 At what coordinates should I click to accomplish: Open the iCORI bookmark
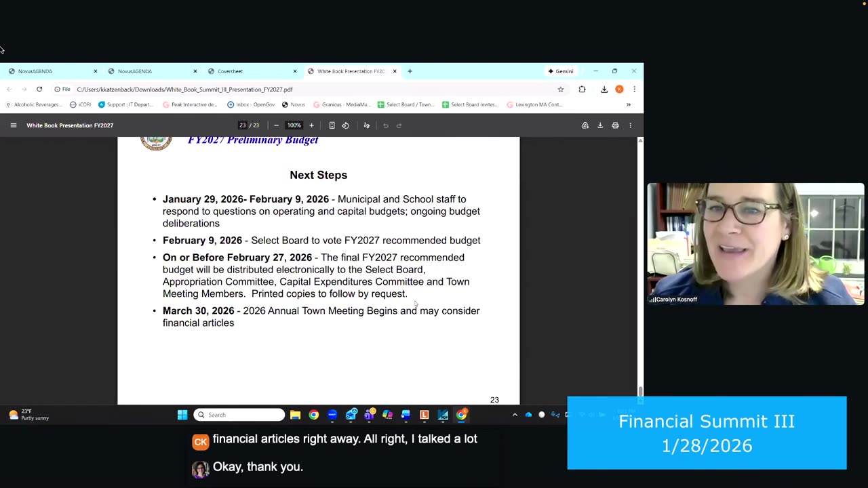click(x=80, y=104)
